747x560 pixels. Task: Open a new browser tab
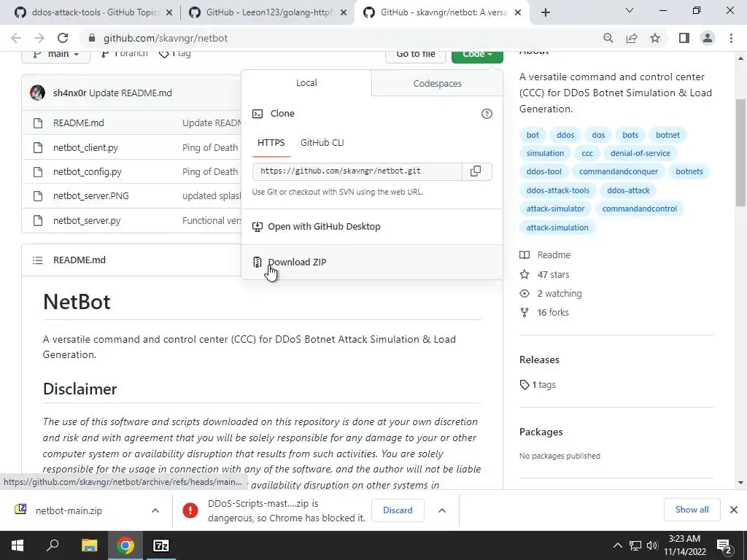pos(546,12)
